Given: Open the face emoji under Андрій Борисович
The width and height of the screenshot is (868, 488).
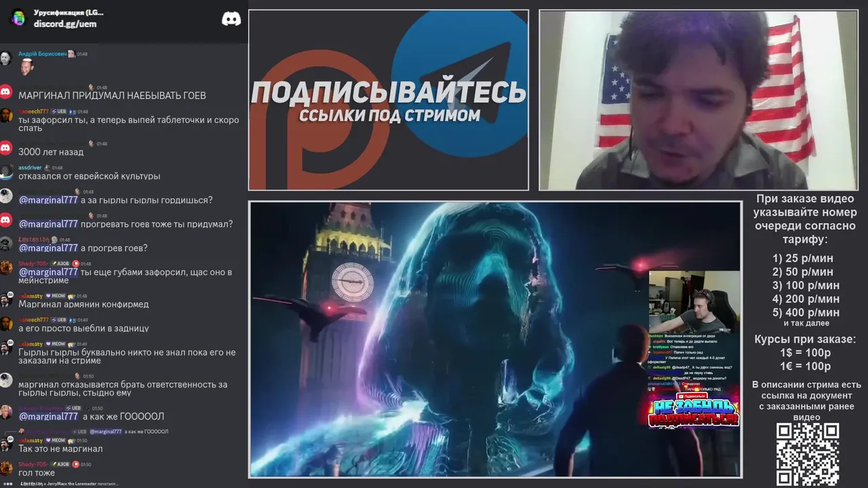Looking at the screenshot, I should point(26,66).
